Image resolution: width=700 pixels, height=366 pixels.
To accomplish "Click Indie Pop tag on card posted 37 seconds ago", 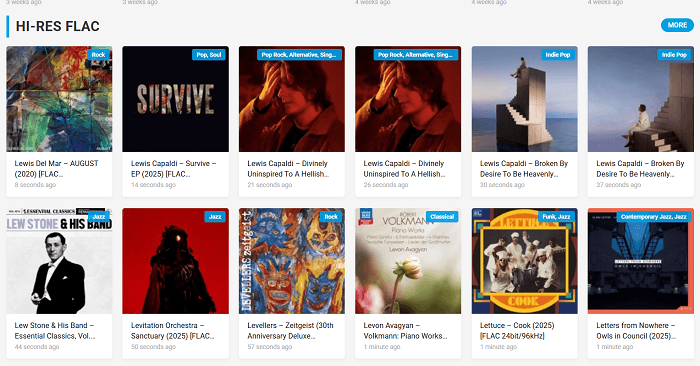I will [674, 54].
